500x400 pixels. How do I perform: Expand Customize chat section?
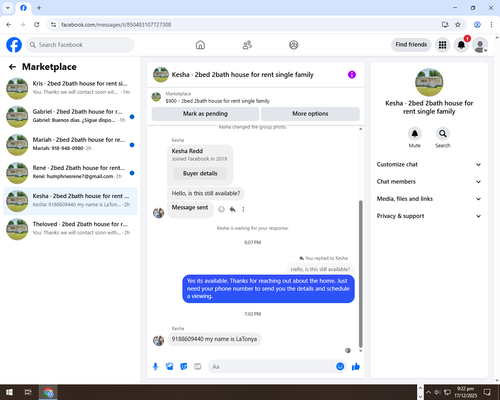pyautogui.click(x=429, y=164)
